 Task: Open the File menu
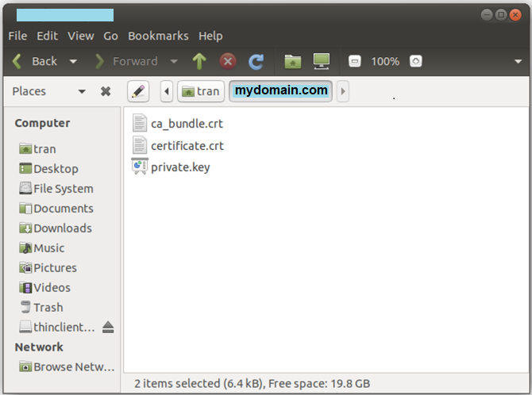click(17, 36)
